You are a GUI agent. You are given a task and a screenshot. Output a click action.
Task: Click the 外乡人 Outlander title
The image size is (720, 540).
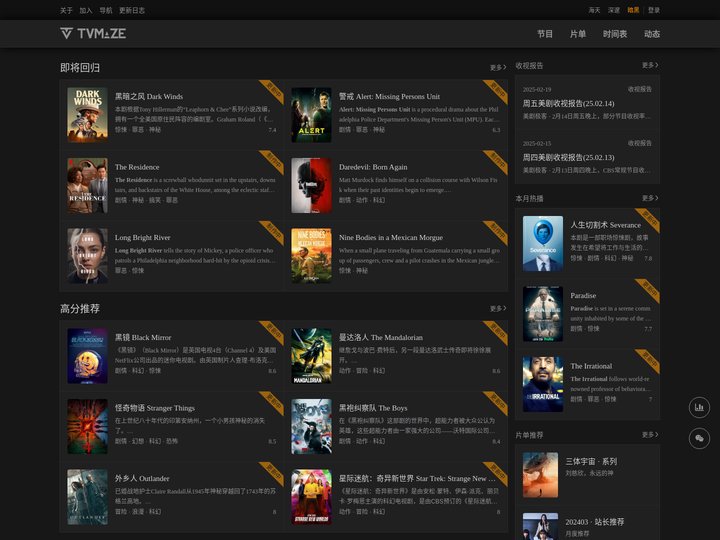(x=142, y=478)
